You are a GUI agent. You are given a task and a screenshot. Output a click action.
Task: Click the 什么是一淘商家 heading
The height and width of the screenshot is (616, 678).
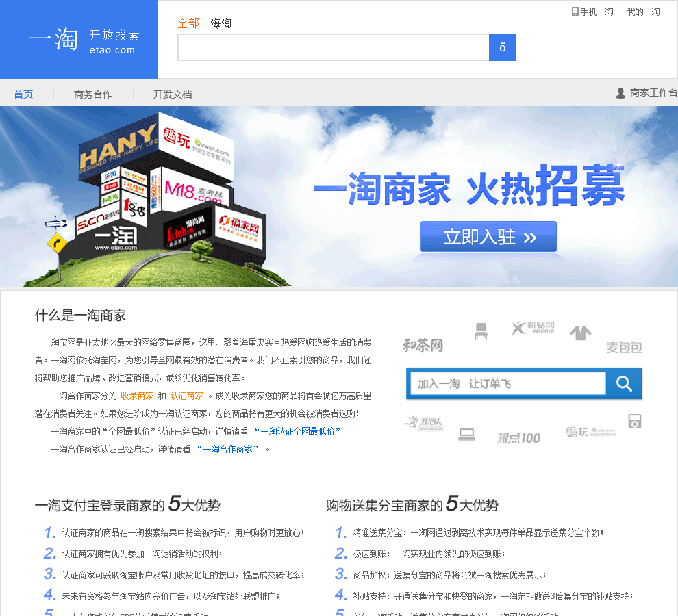click(x=80, y=315)
